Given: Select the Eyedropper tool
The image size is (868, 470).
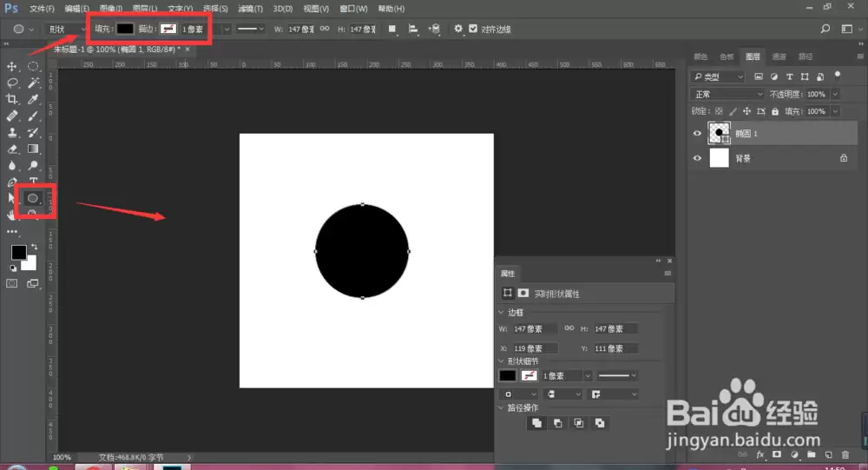Looking at the screenshot, I should [x=33, y=100].
